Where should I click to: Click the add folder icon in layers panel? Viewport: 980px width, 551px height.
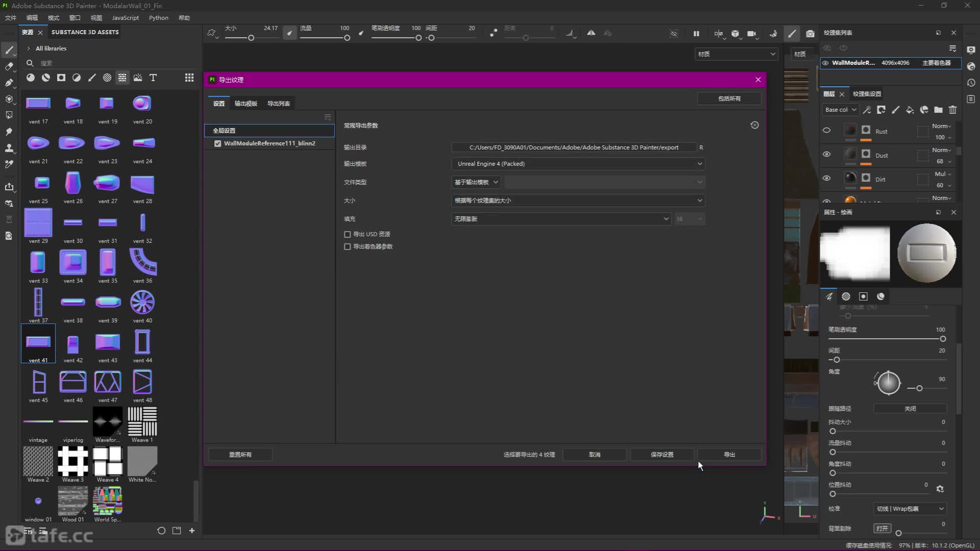[x=938, y=110]
